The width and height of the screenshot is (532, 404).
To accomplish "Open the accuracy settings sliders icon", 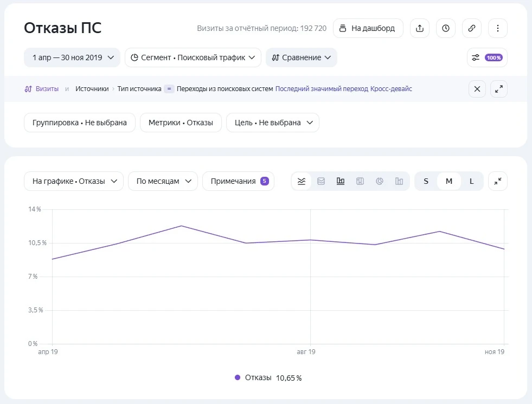I will [x=476, y=57].
